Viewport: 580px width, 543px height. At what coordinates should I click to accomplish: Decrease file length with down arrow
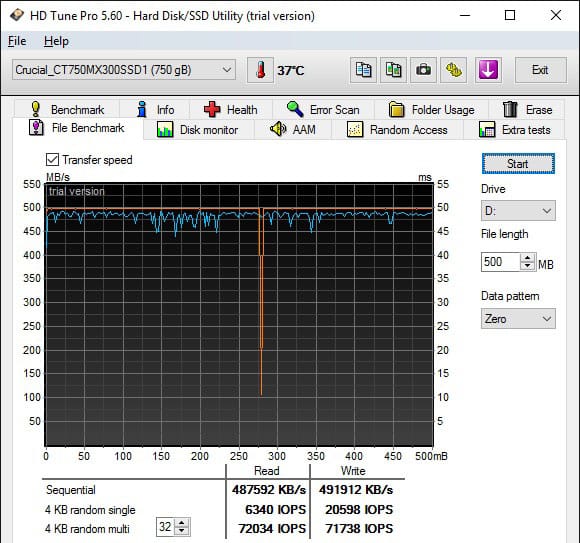click(x=528, y=266)
